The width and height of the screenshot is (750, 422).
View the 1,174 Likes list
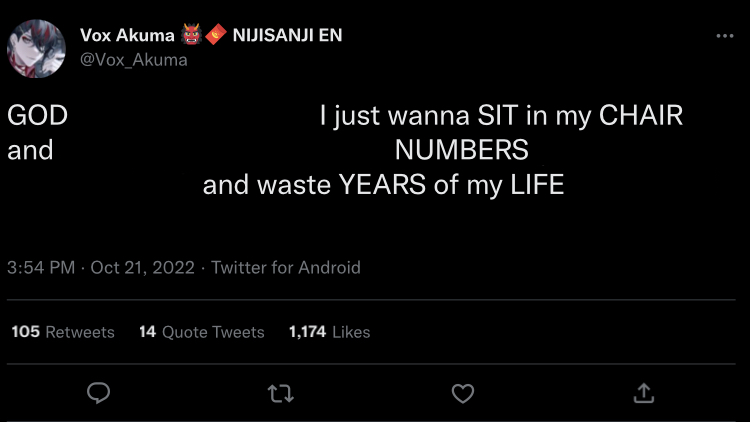[329, 332]
